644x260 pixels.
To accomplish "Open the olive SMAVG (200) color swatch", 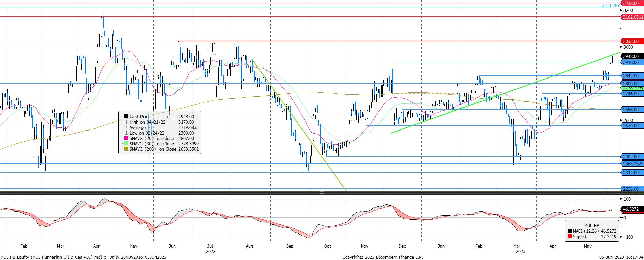I will point(126,149).
